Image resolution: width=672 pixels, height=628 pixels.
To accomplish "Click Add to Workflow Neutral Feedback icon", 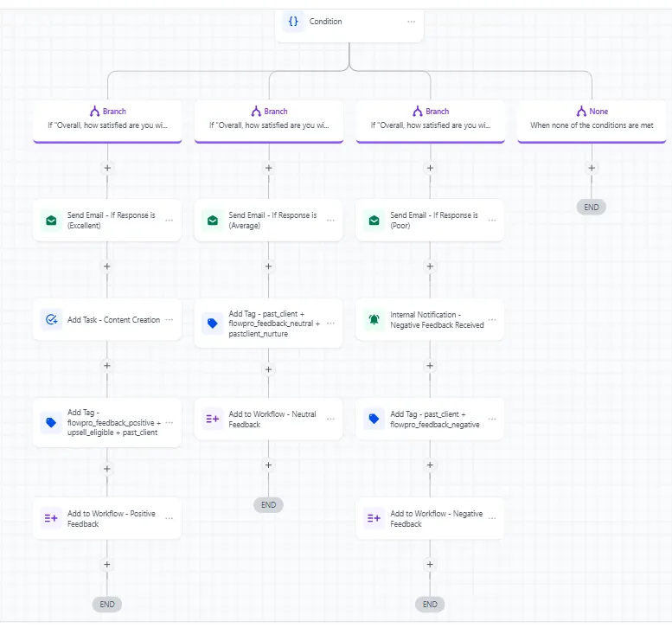I will pos(213,419).
